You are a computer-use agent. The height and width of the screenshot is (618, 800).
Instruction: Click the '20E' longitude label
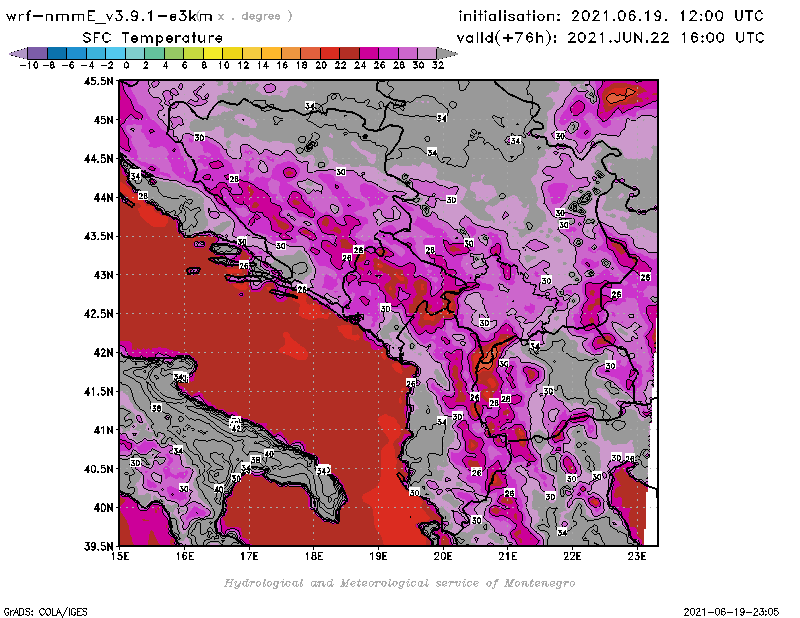[443, 556]
